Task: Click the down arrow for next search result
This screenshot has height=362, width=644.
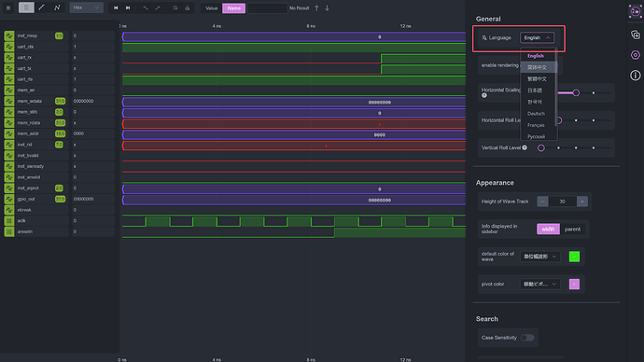Action: click(327, 7)
